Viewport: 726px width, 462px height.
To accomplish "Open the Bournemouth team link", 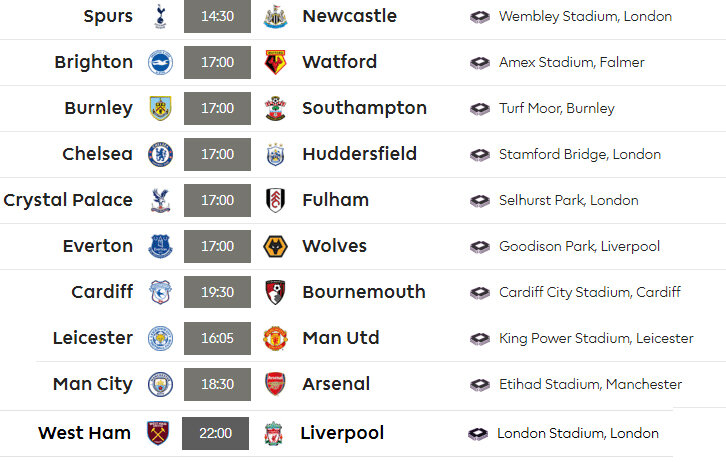I will point(364,292).
